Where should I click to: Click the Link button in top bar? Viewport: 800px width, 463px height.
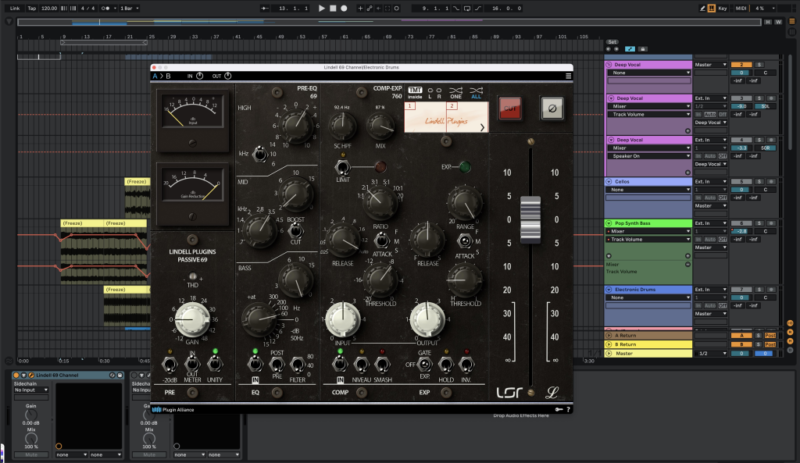point(11,8)
